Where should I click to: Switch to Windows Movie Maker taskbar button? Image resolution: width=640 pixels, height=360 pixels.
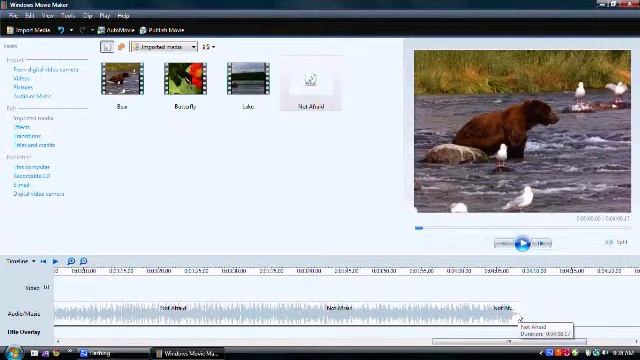point(188,353)
